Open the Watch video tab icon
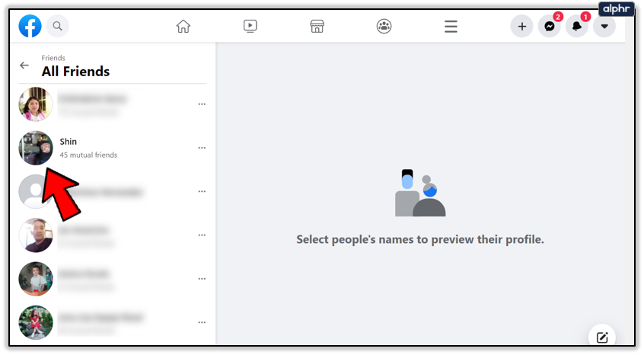This screenshot has width=644, height=355. click(x=250, y=27)
